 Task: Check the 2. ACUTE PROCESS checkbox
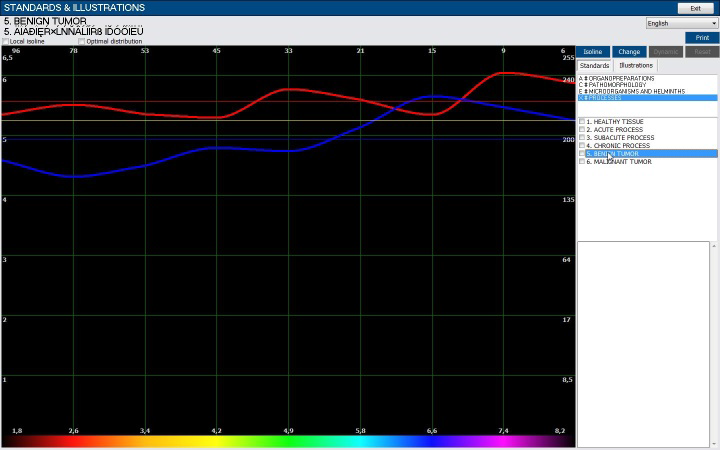582,129
